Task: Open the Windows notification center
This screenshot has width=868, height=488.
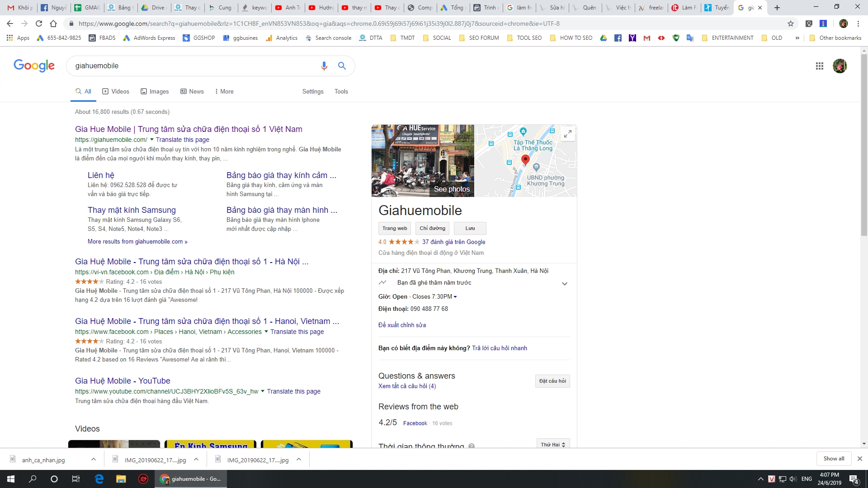Action: 854,479
